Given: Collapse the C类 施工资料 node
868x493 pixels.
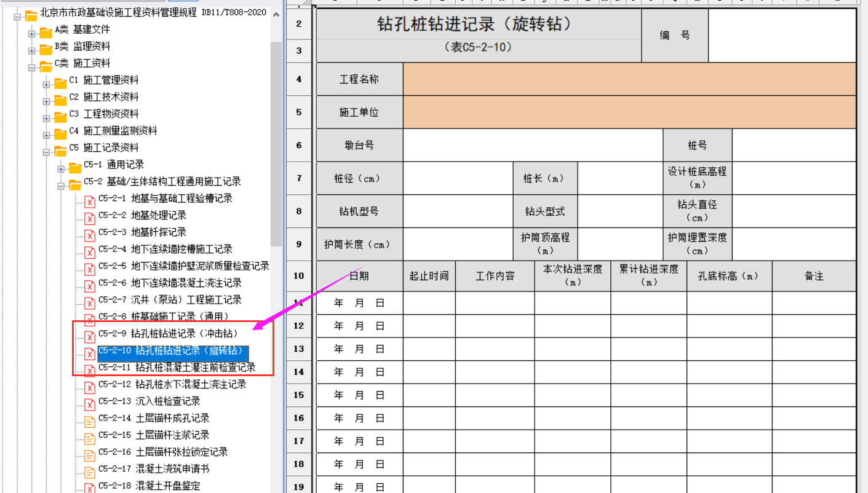Looking at the screenshot, I should (32, 67).
